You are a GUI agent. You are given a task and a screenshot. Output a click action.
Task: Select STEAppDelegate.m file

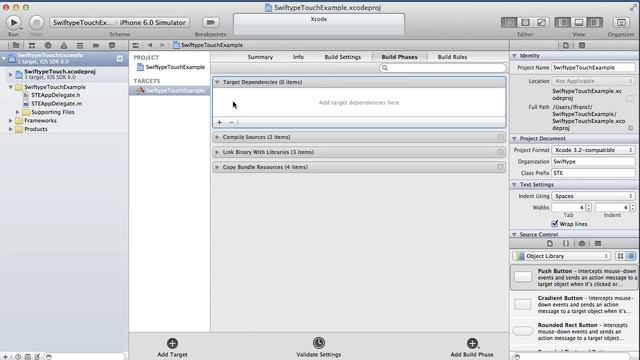pos(56,104)
